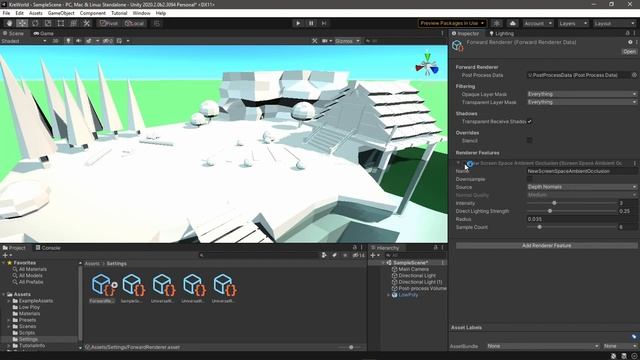This screenshot has width=640, height=360.
Task: Toggle the Downsample checkbox
Action: 529,179
